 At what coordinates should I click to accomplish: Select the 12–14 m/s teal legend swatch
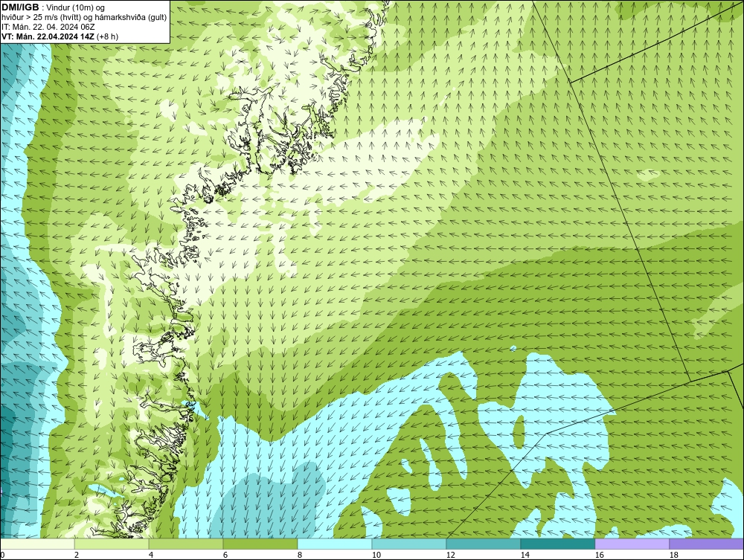coord(483,544)
